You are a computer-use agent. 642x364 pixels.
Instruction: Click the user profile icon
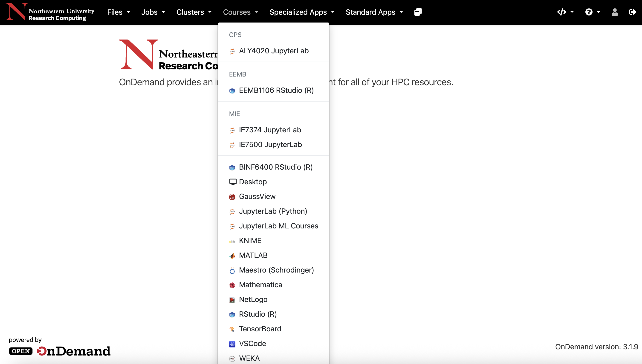pos(614,12)
